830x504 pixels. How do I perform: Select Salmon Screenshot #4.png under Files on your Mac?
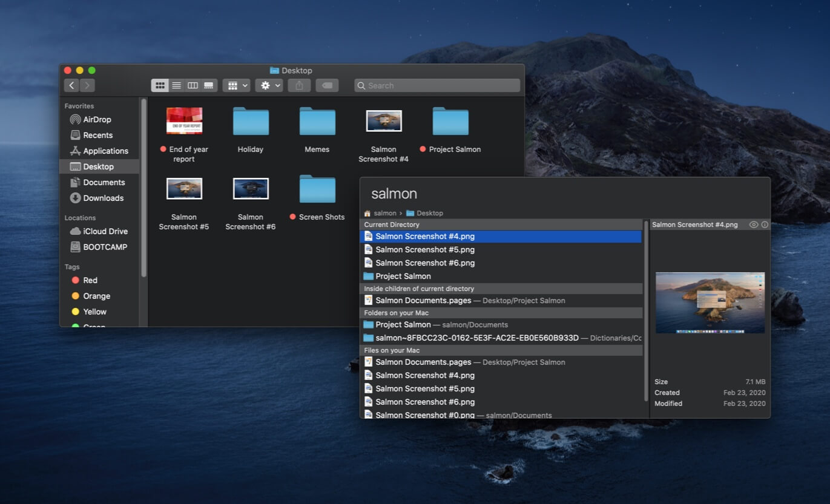pos(501,375)
